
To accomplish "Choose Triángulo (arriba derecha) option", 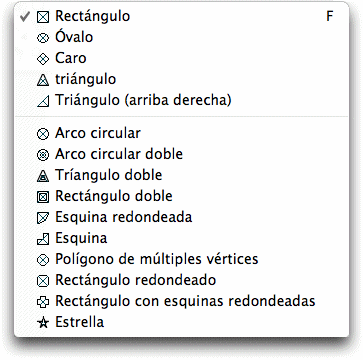I will 181,100.
